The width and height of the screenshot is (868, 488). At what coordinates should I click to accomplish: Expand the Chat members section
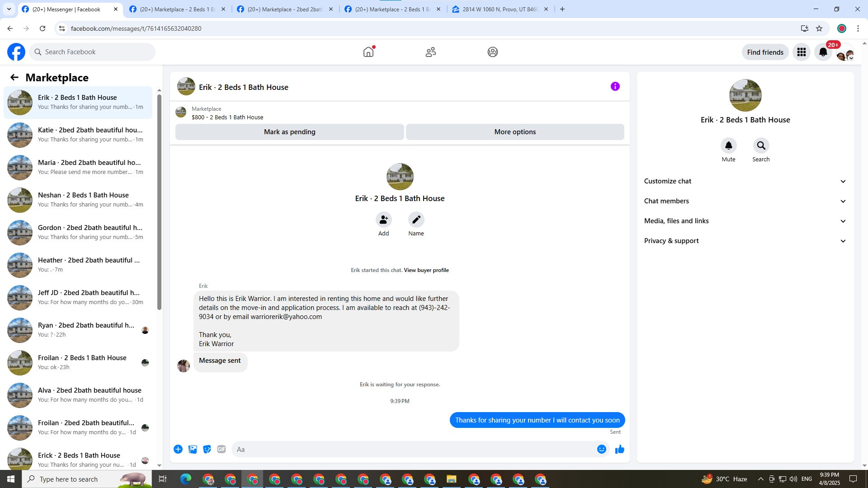tap(745, 201)
